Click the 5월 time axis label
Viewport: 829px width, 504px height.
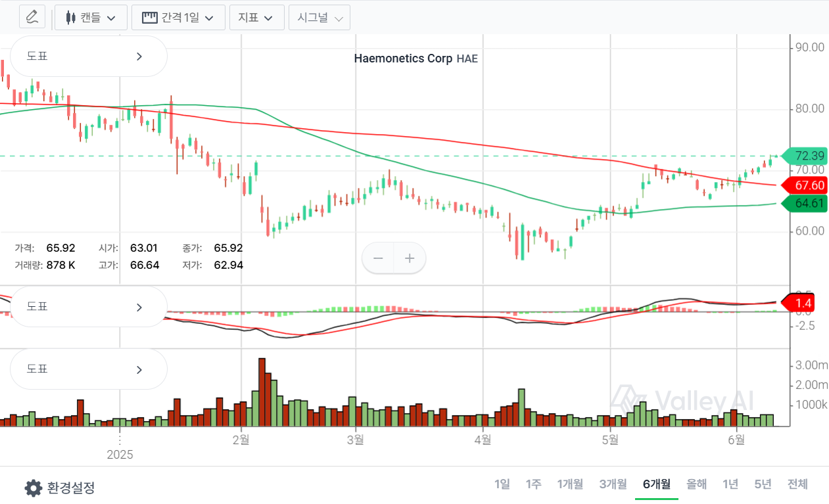[610, 440]
